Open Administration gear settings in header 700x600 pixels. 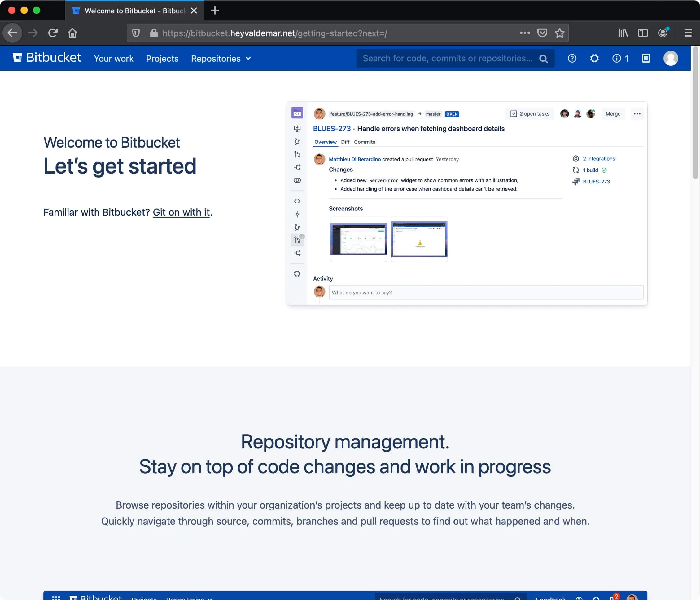pyautogui.click(x=594, y=59)
